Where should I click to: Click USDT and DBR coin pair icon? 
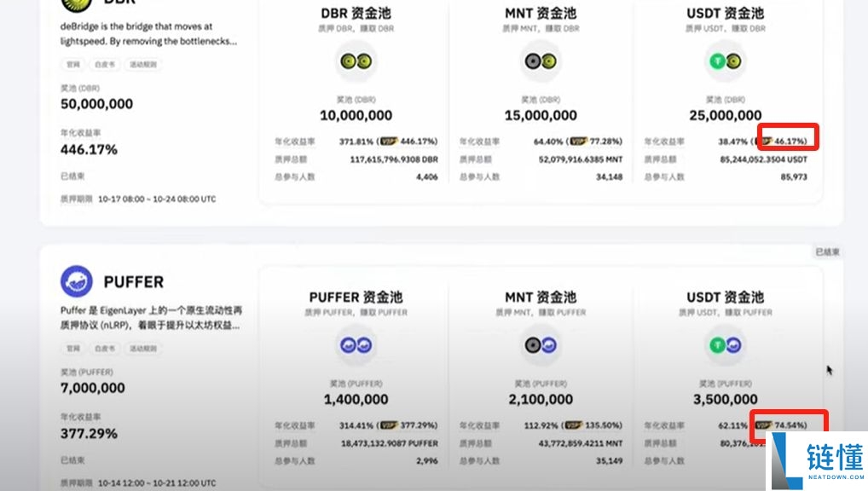click(725, 61)
